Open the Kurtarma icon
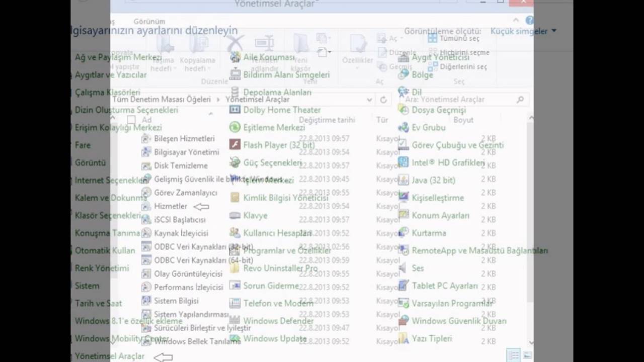The height and width of the screenshot is (362, 644). coord(403,233)
